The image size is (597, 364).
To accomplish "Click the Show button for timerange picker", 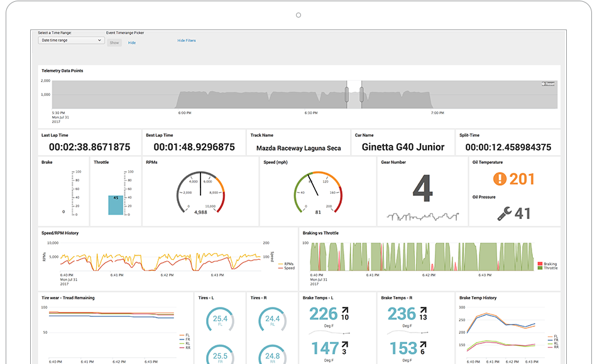I will click(x=114, y=43).
